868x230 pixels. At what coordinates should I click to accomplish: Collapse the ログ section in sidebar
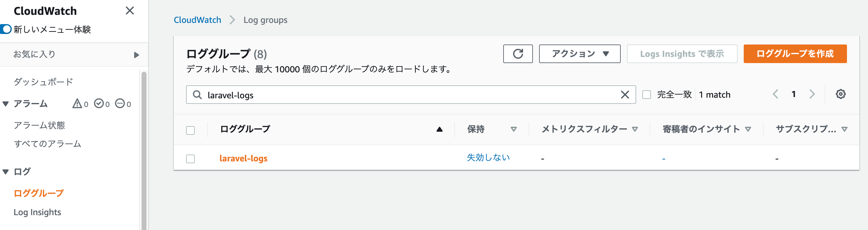tap(6, 172)
